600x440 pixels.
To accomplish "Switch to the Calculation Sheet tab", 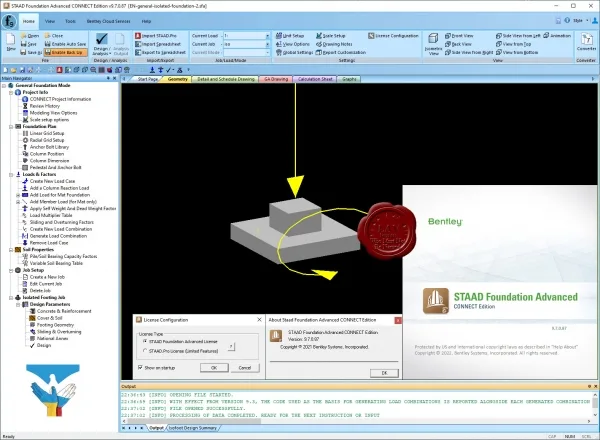I will 315,79.
